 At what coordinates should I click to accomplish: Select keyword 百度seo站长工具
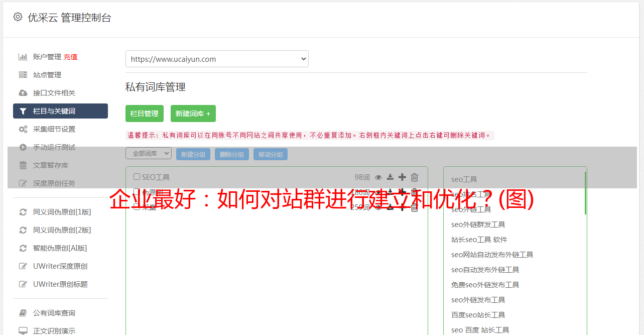coord(478,315)
